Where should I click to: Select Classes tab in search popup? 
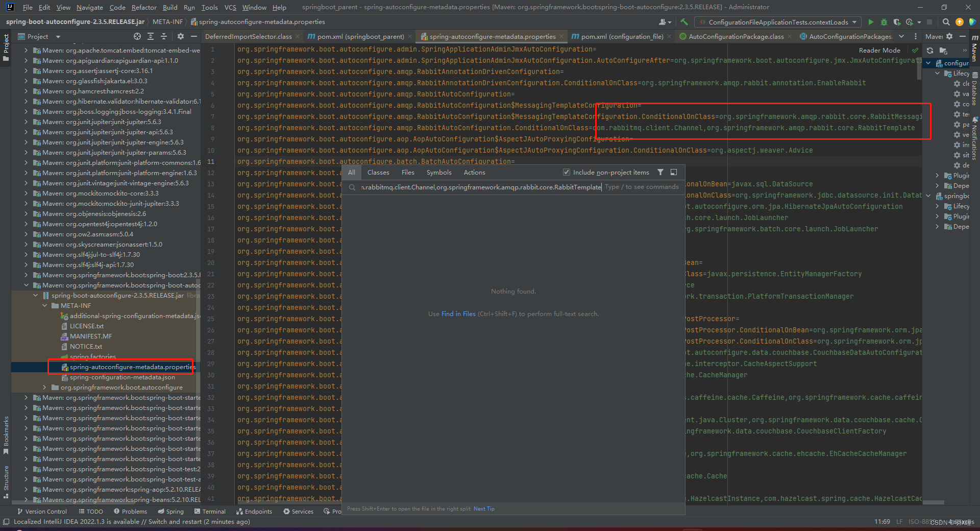click(378, 173)
